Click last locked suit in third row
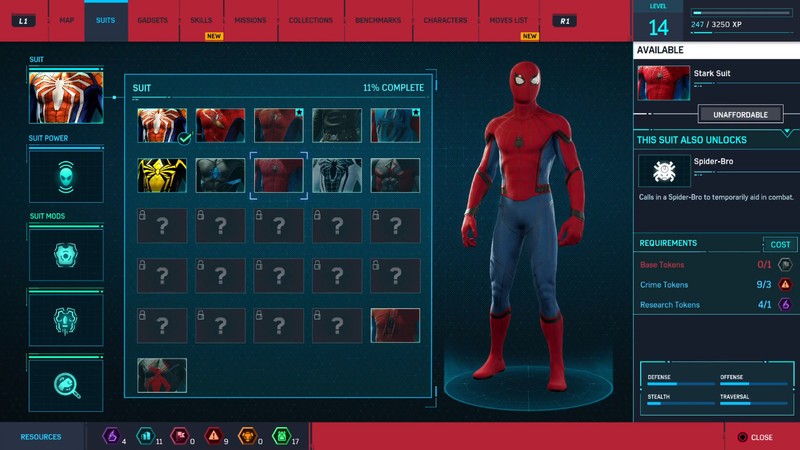800x450 pixels. pyautogui.click(x=395, y=226)
